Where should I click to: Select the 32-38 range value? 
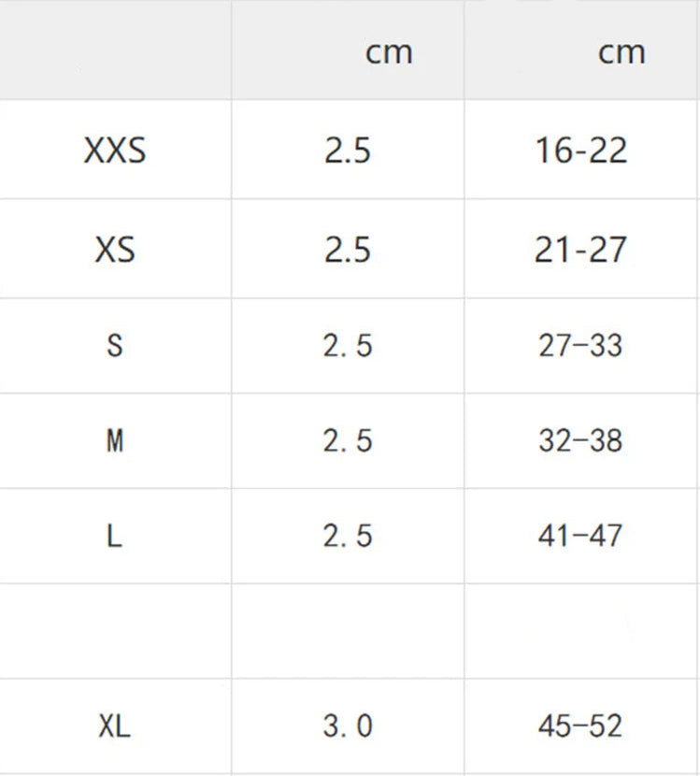coord(580,440)
